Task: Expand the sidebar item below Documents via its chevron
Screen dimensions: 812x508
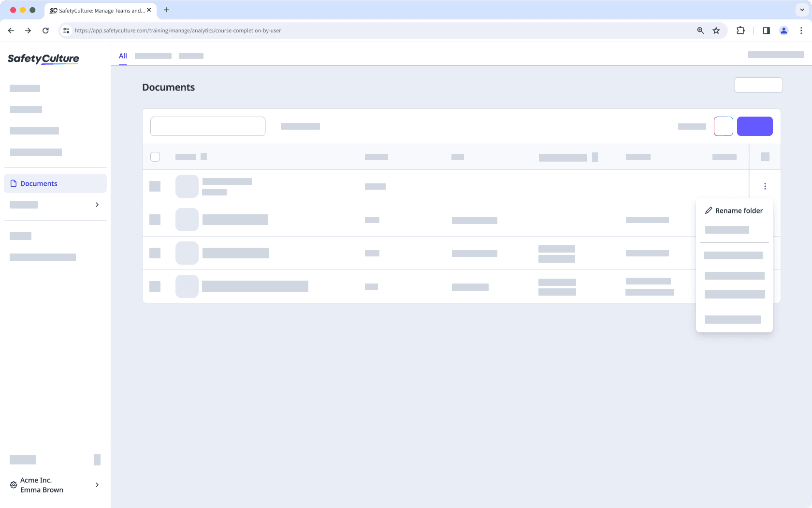Action: [97, 205]
